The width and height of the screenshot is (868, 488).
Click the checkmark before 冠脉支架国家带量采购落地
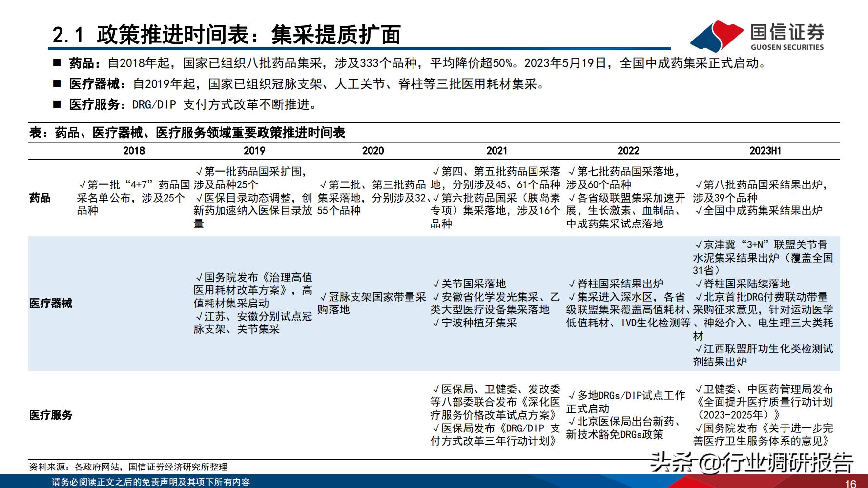(x=323, y=297)
